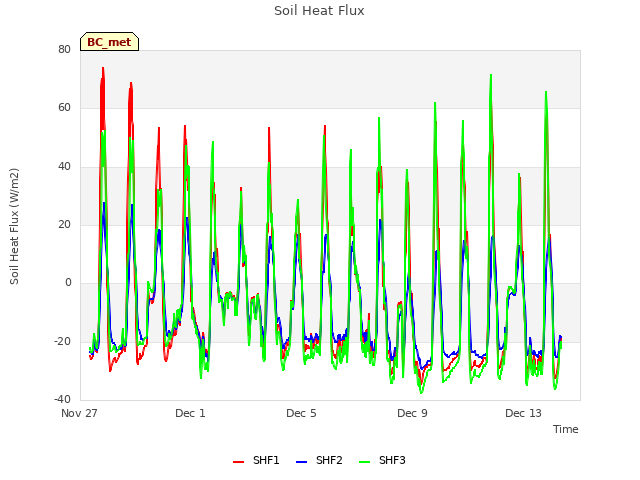
Task: Click the -40 y-axis tick value
Action: point(62,399)
